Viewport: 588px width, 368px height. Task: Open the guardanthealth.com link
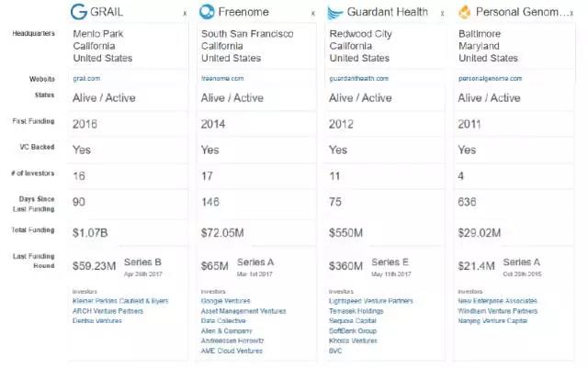[x=356, y=79]
